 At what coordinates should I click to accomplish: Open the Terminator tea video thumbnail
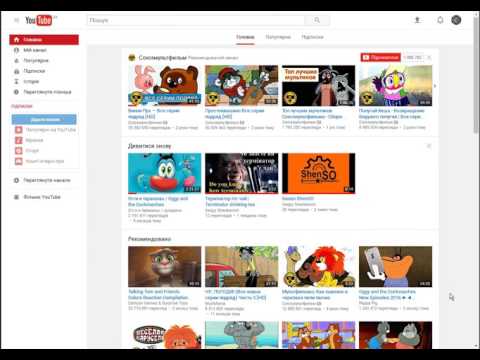click(241, 173)
